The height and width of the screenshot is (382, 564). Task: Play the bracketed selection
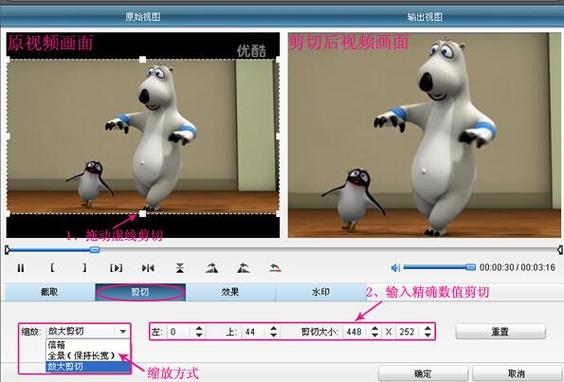(x=116, y=268)
